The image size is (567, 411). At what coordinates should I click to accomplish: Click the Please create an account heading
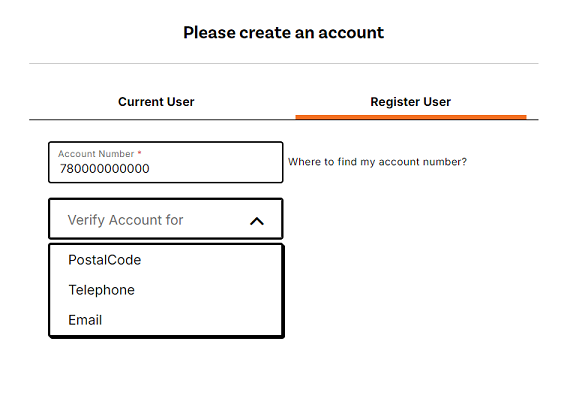click(x=284, y=33)
